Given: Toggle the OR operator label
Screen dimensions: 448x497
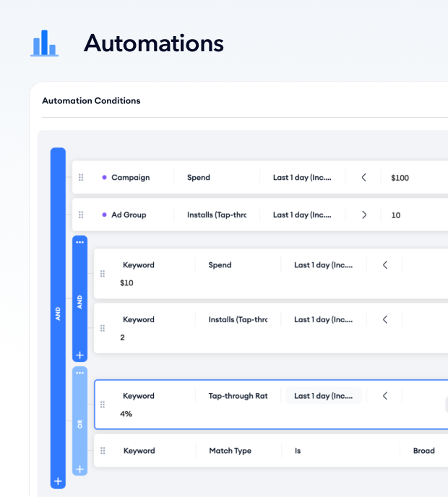Looking at the screenshot, I should [80, 424].
